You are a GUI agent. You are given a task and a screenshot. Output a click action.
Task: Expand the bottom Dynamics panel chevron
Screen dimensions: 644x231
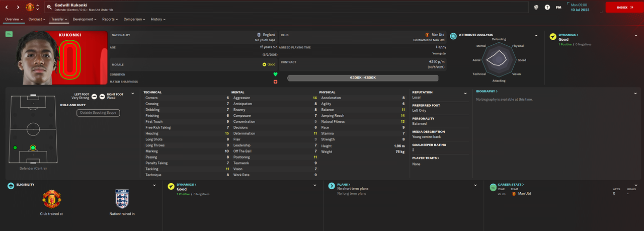(x=315, y=185)
